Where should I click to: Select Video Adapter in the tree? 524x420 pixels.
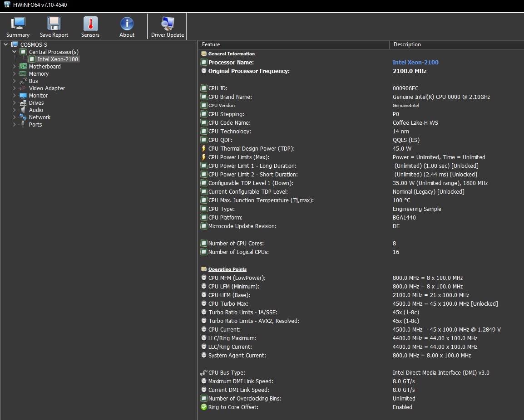(x=47, y=88)
